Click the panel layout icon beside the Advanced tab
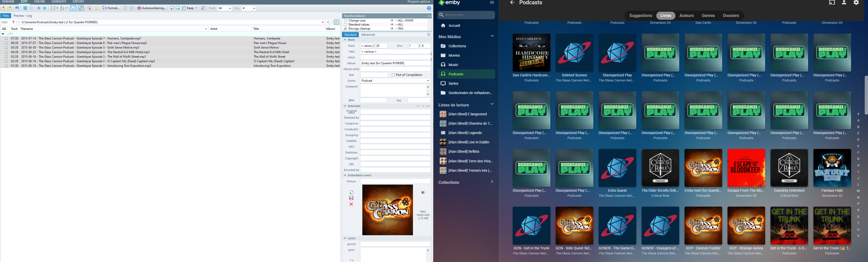This screenshot has height=262, width=868. click(429, 34)
